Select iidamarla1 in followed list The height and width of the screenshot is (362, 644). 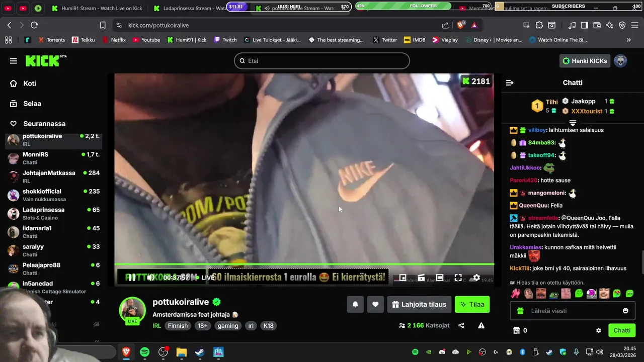pos(54,232)
